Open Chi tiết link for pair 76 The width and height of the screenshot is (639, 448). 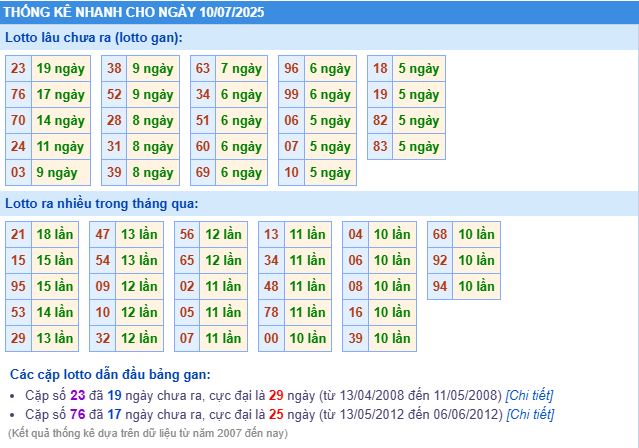tap(530, 415)
